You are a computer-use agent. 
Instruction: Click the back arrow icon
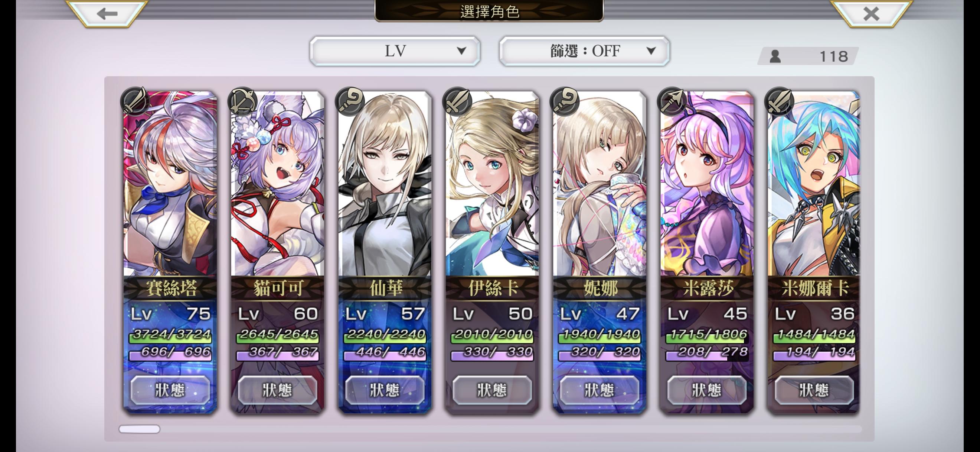point(107,14)
